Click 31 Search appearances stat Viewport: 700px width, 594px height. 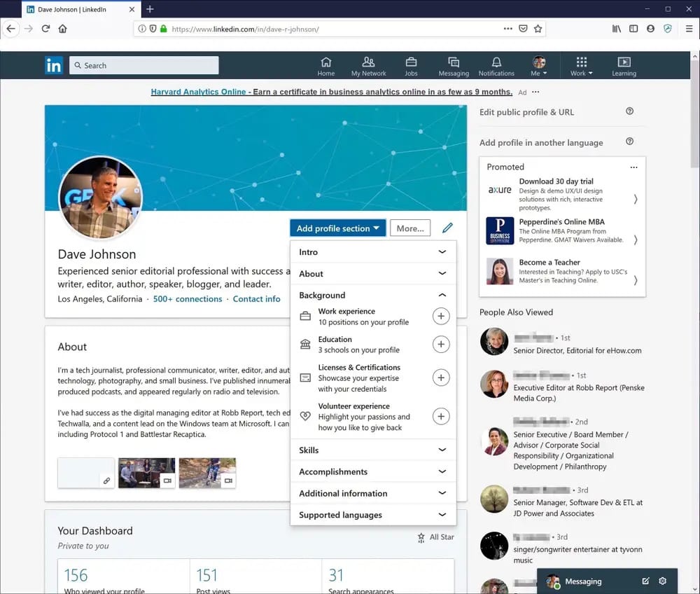click(388, 576)
